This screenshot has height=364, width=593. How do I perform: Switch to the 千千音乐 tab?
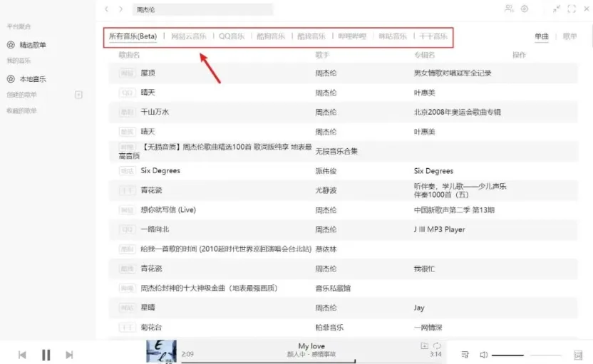433,36
